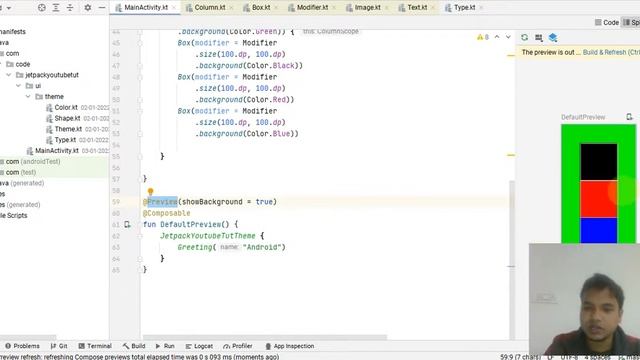Go to previous highlighted problem arrow
Viewport: 640px width, 360px height.
coord(497,37)
